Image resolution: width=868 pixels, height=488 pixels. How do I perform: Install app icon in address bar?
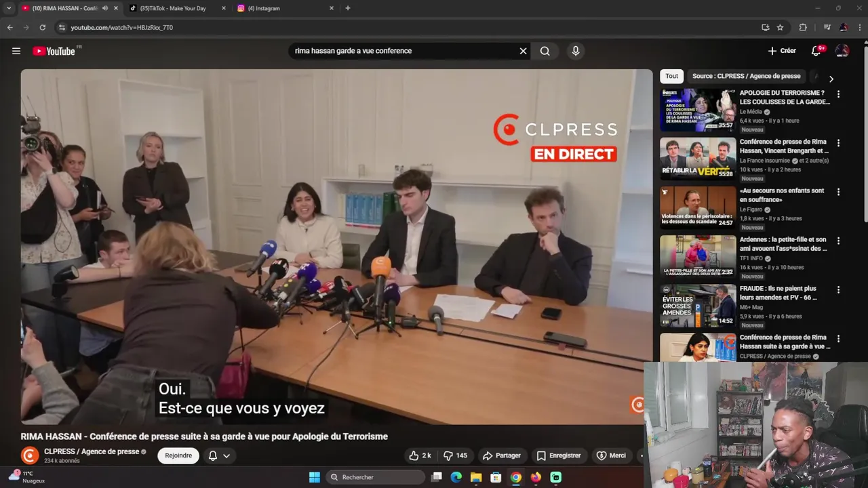pos(765,27)
